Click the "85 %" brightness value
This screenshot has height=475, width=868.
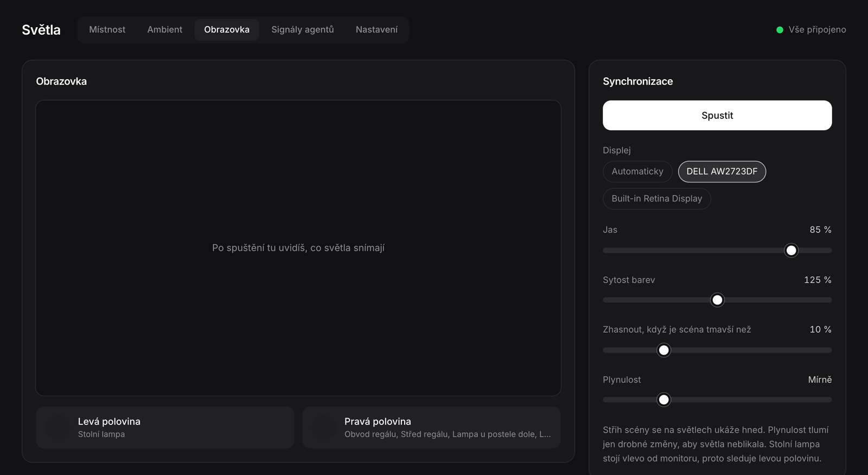click(x=820, y=230)
